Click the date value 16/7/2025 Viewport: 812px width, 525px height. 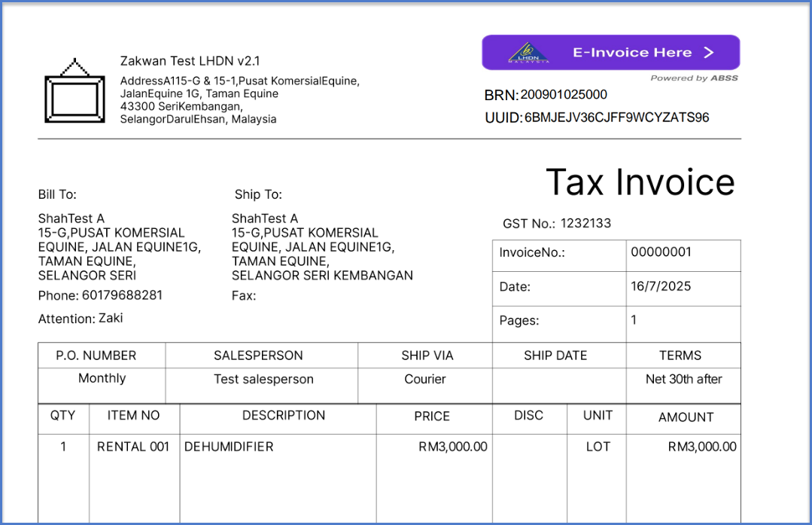tap(661, 286)
